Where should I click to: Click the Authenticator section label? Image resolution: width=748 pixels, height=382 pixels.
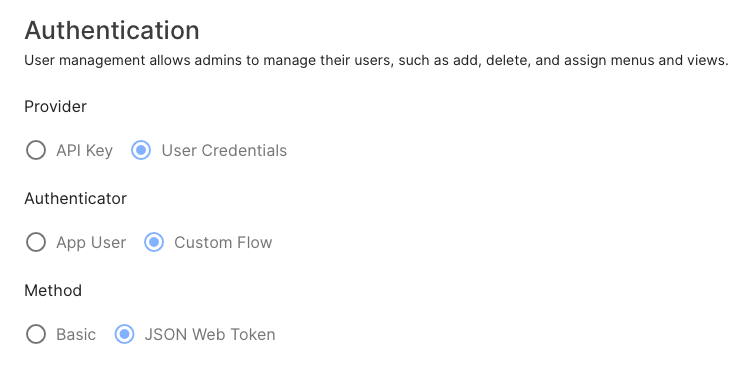(x=75, y=198)
